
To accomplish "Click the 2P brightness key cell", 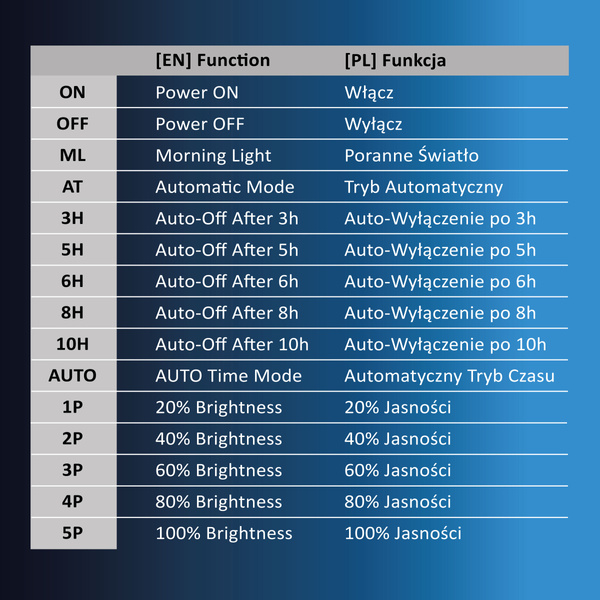I will point(73,439).
